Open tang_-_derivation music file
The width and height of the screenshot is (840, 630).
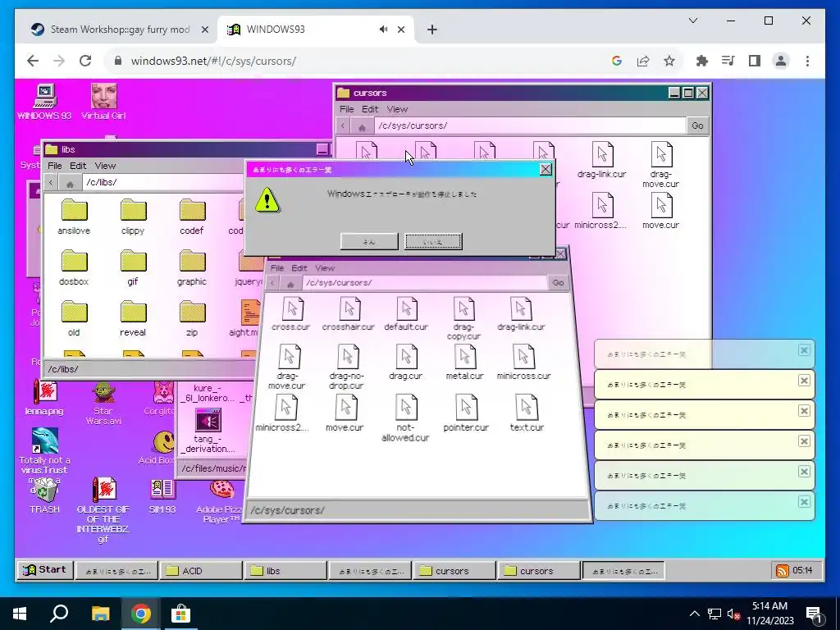(x=208, y=431)
